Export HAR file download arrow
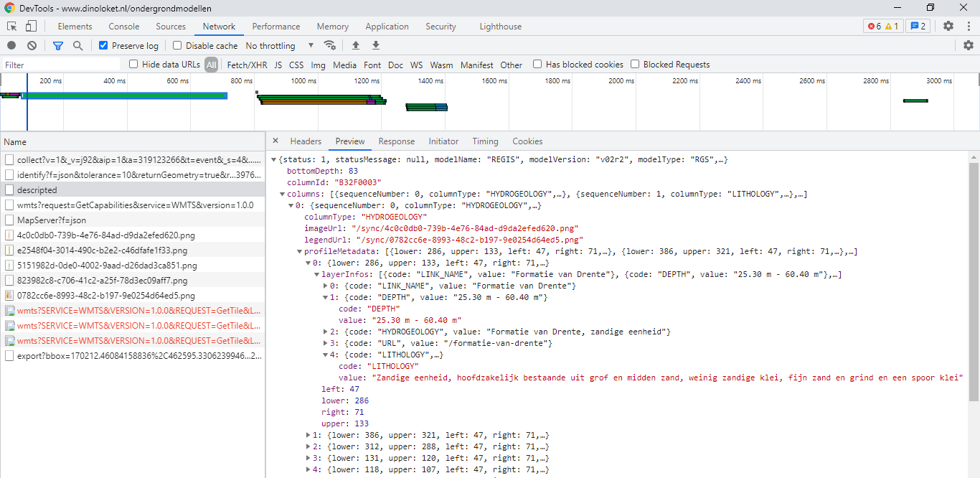 (375, 45)
